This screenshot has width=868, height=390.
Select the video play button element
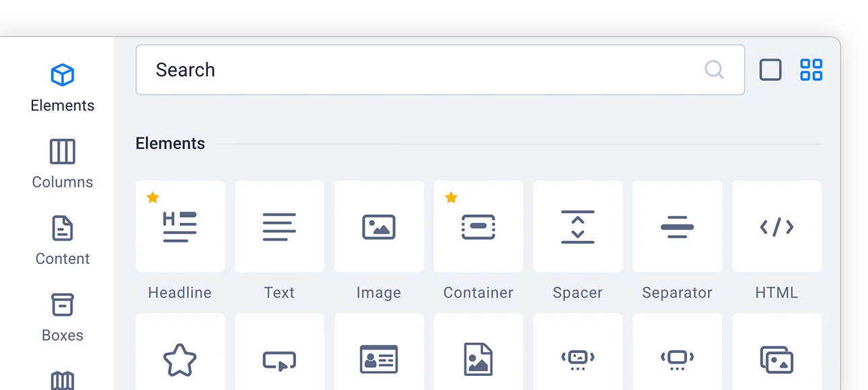click(x=279, y=352)
